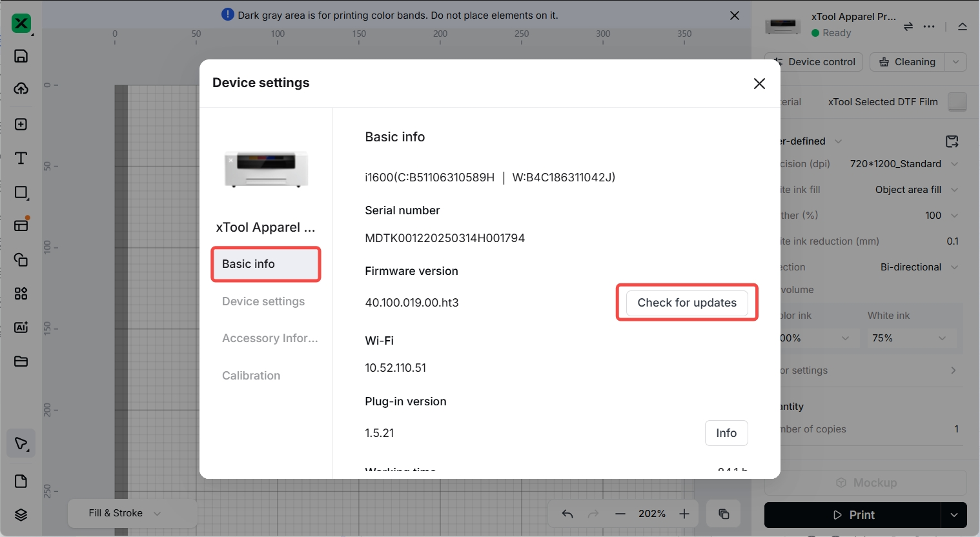Click the plug-in version 1.5.21
The height and width of the screenshot is (537, 980).
380,433
